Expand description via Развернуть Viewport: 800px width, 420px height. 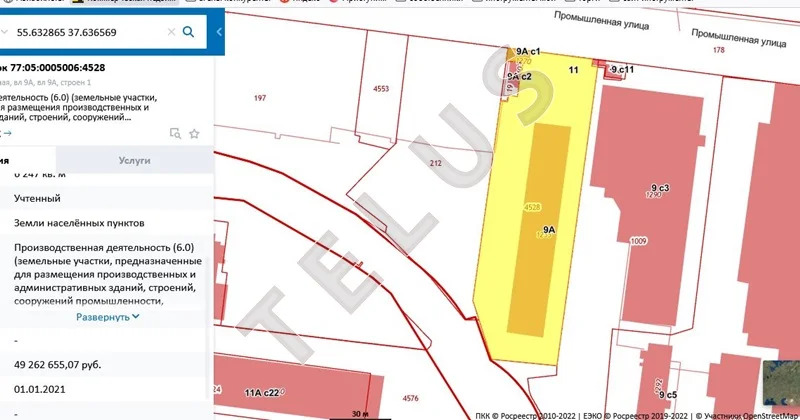(108, 316)
